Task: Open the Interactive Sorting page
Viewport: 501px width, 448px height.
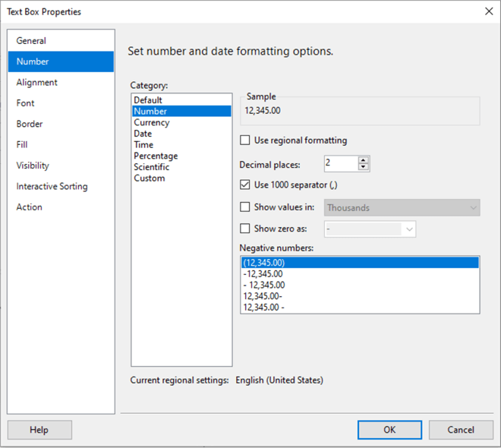Action: pyautogui.click(x=52, y=186)
